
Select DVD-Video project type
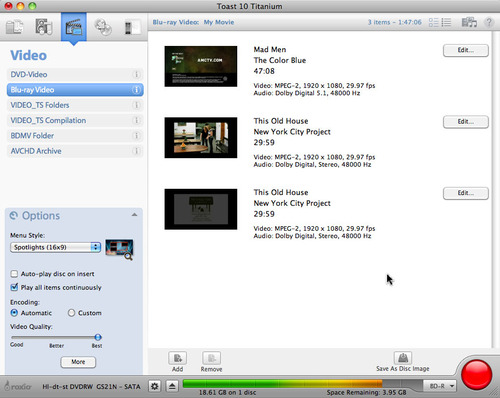(x=75, y=74)
